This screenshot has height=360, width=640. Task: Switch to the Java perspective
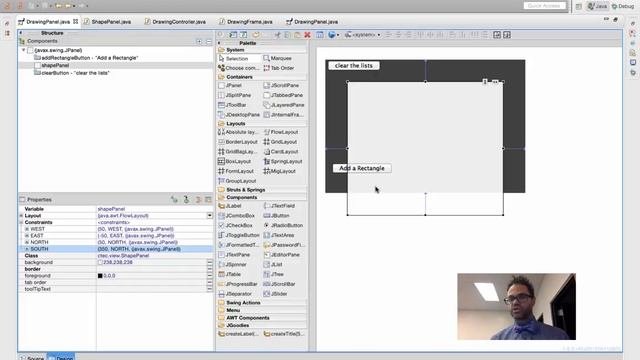(598, 6)
